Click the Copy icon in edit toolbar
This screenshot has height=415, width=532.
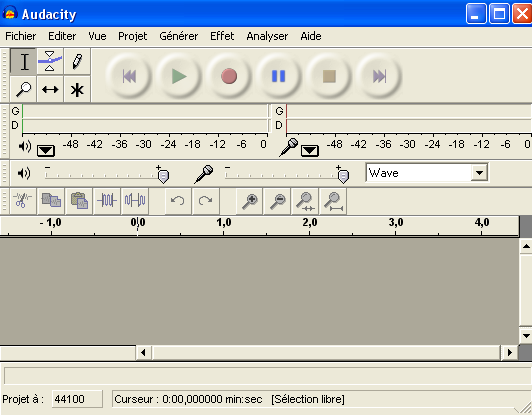51,201
